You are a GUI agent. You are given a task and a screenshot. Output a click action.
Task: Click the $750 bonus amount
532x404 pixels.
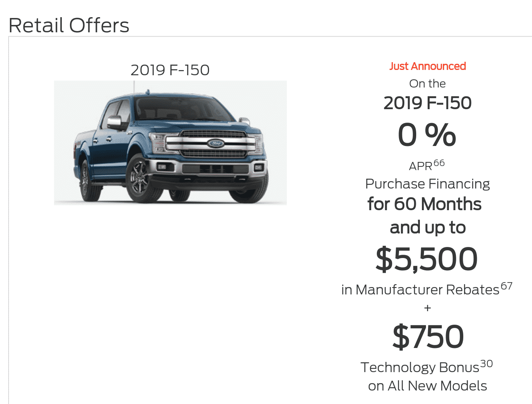coord(428,337)
